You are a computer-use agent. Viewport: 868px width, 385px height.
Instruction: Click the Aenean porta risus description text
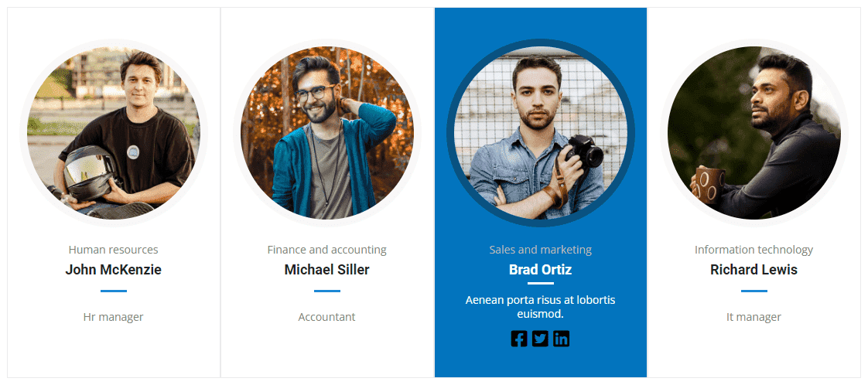coord(540,307)
